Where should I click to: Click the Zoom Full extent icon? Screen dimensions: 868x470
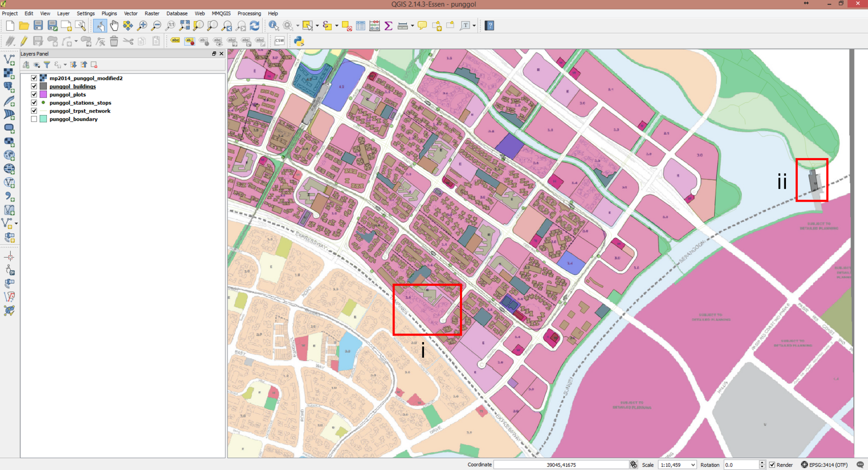point(184,26)
